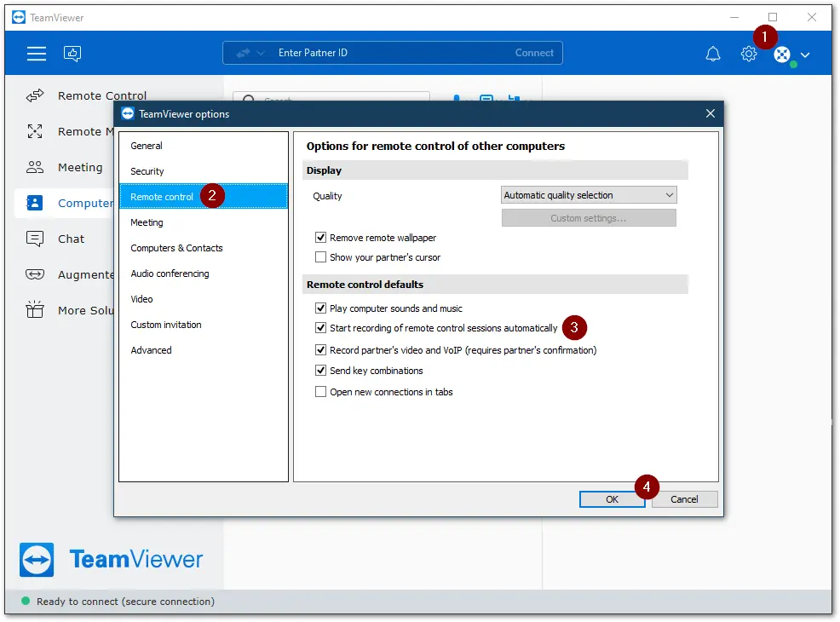This screenshot has width=840, height=622.
Task: Open the Augmented Reality sidebar icon
Action: pyautogui.click(x=35, y=274)
